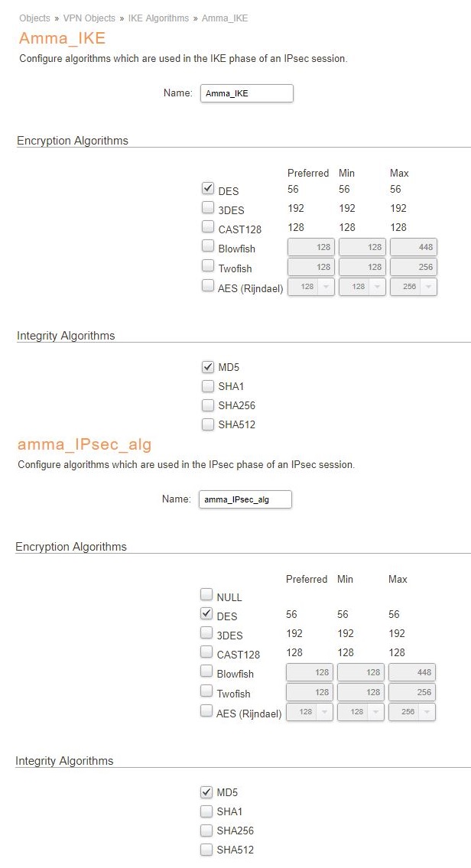Enable SHA1 for IPsec integrity
The height and width of the screenshot is (868, 471).
[206, 811]
